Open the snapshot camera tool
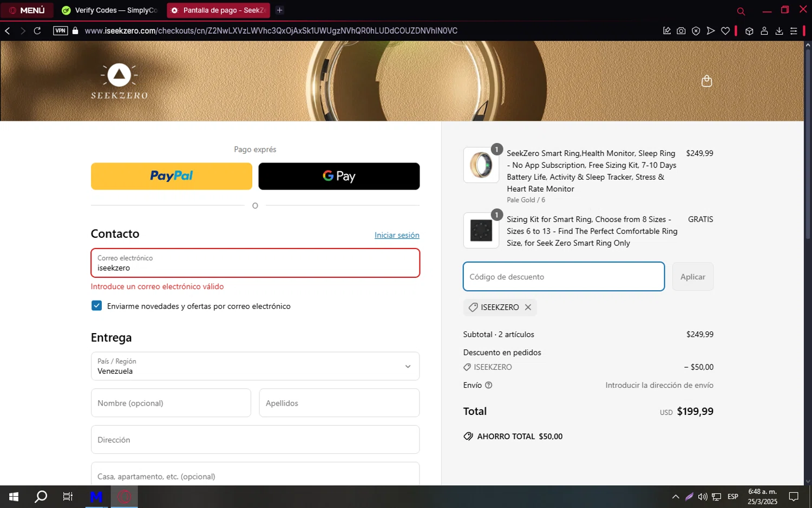 coord(681,31)
